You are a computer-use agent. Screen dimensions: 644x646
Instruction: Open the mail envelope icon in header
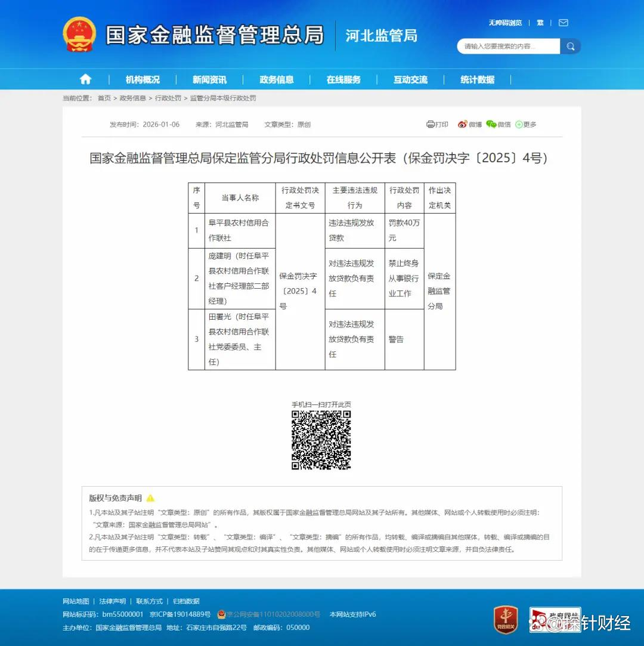click(x=563, y=23)
